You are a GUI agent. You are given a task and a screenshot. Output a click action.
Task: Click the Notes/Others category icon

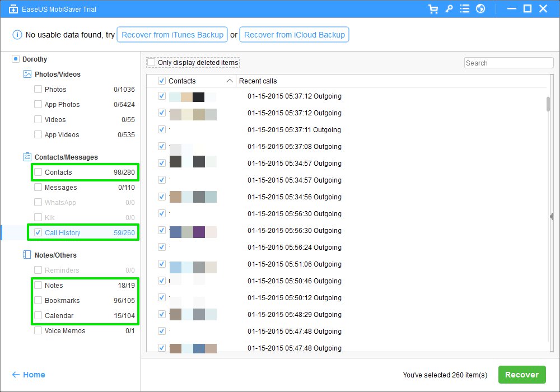[27, 255]
